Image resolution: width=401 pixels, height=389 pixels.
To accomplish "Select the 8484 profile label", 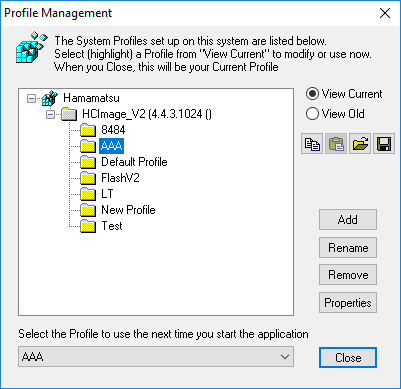I will tap(113, 130).
